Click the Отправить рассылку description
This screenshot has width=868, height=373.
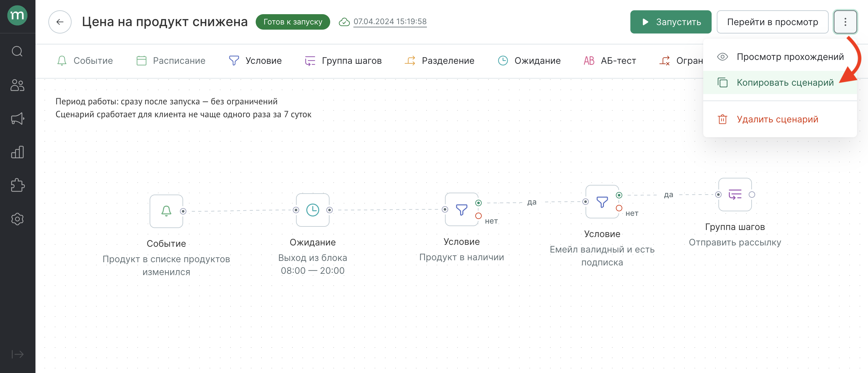pyautogui.click(x=735, y=242)
